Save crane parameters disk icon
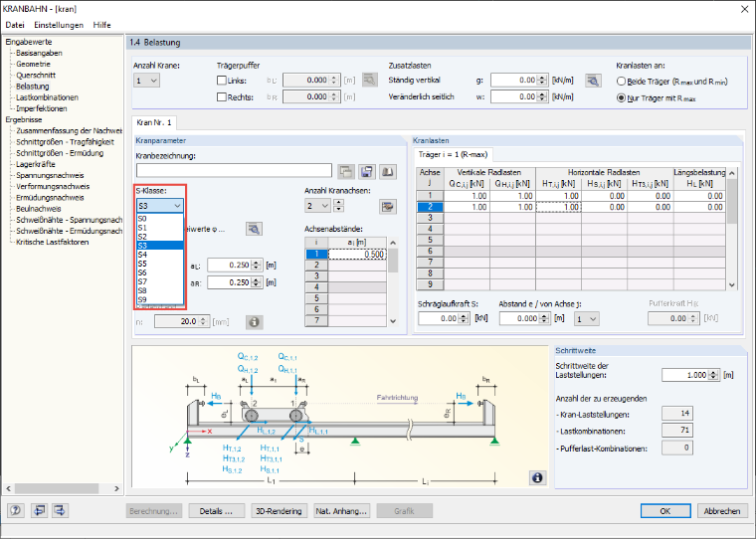This screenshot has height=539, width=756. point(367,171)
